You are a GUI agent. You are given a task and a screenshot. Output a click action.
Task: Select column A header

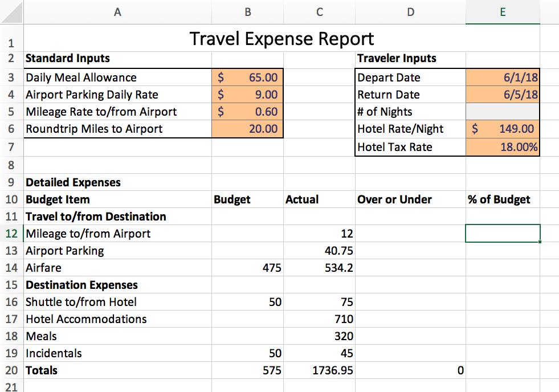117,12
